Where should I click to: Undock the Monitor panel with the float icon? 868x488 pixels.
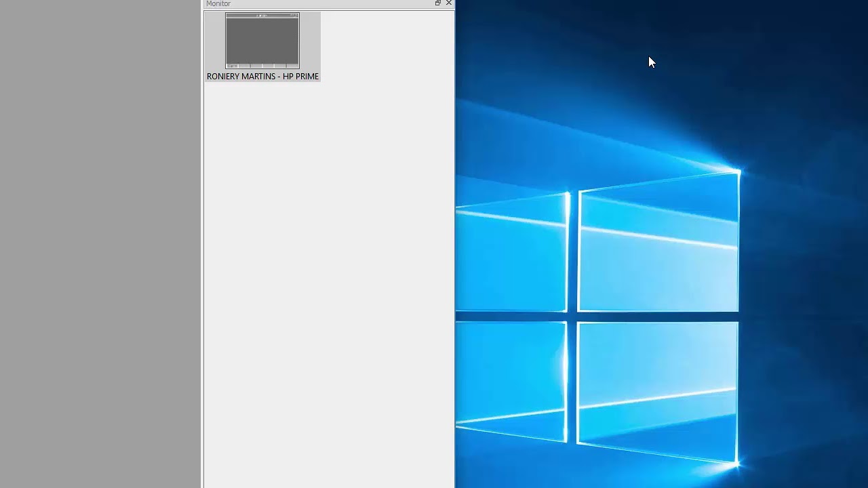point(438,3)
